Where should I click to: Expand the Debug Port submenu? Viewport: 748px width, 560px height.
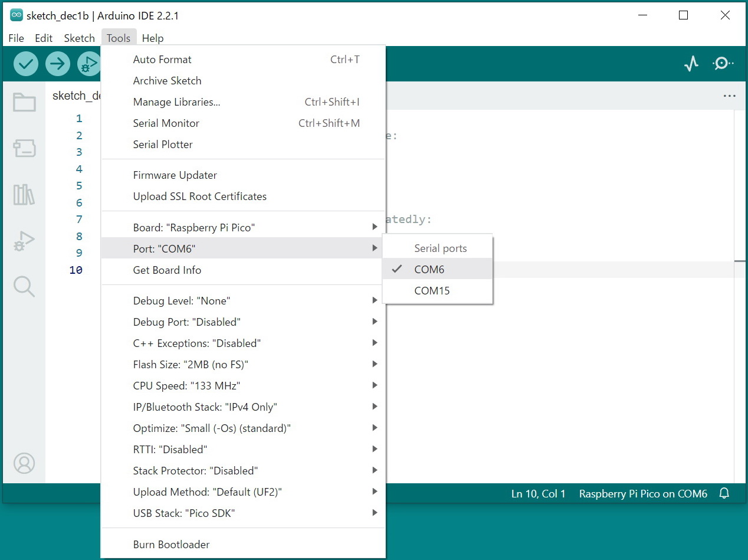[x=244, y=322]
